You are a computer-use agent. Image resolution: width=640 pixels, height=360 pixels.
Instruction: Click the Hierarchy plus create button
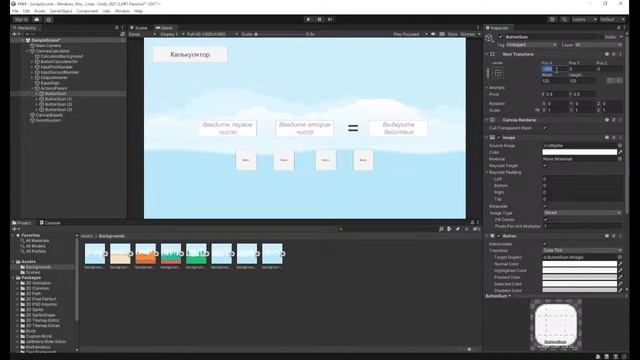coord(16,34)
